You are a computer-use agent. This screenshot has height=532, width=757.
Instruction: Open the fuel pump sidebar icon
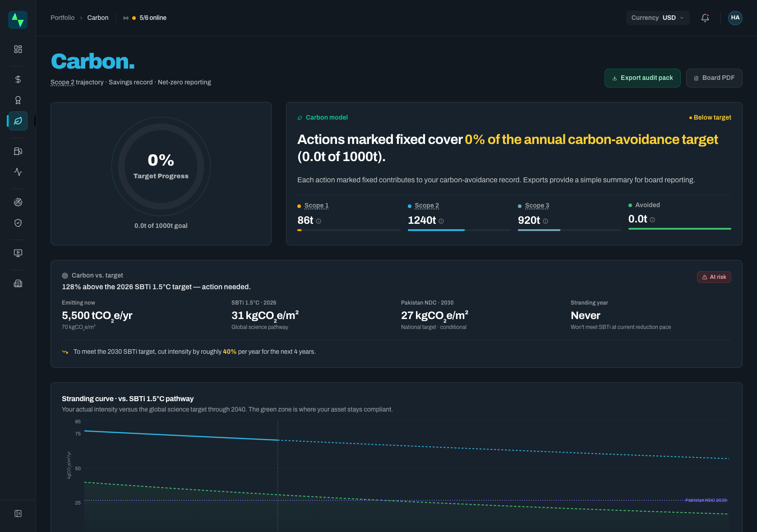[18, 151]
